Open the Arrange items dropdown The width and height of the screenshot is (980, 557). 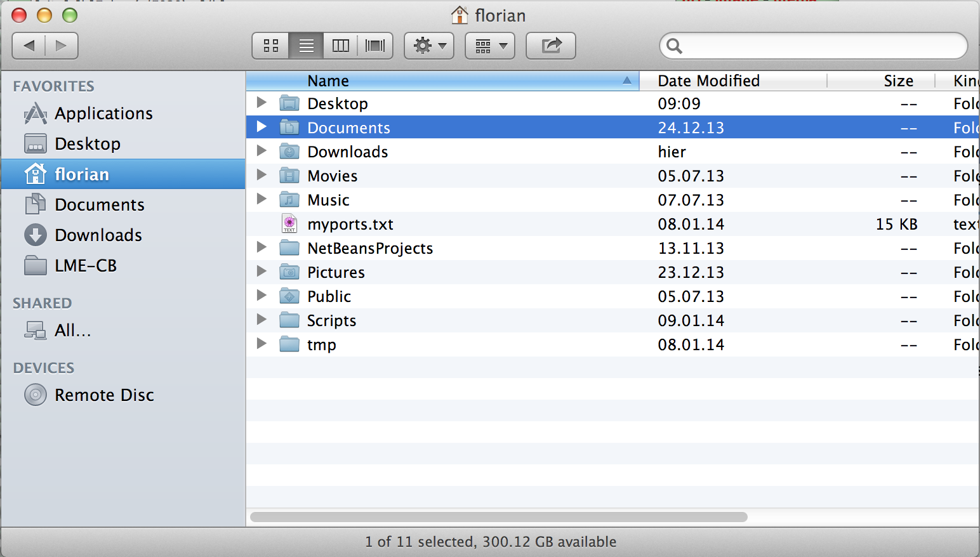point(490,46)
